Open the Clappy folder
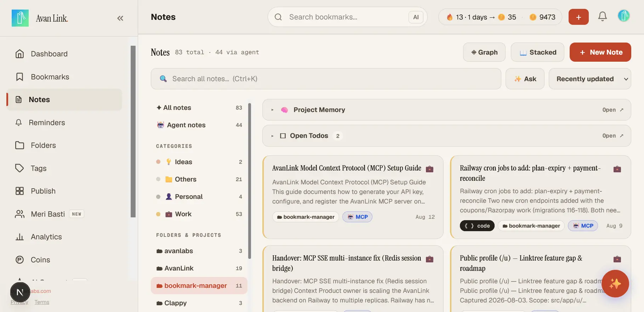 click(199, 303)
